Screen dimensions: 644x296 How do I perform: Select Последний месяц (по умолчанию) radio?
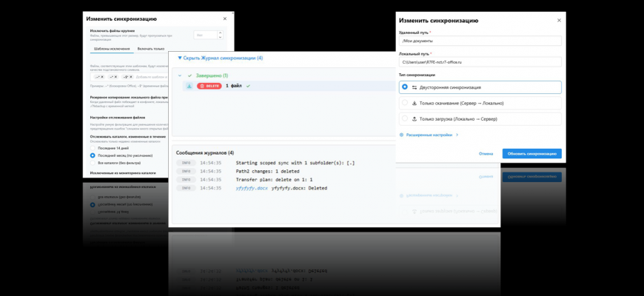click(x=93, y=155)
